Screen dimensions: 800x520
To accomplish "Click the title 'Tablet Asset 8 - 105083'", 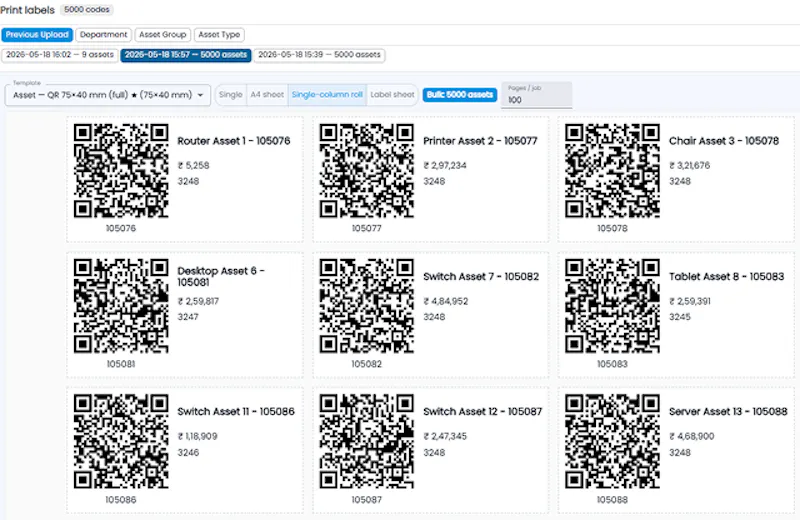I will click(x=727, y=277).
